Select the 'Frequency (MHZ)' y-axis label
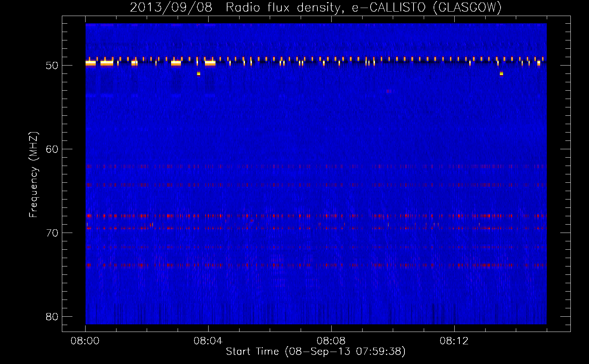The width and height of the screenshot is (589, 364). (33, 175)
